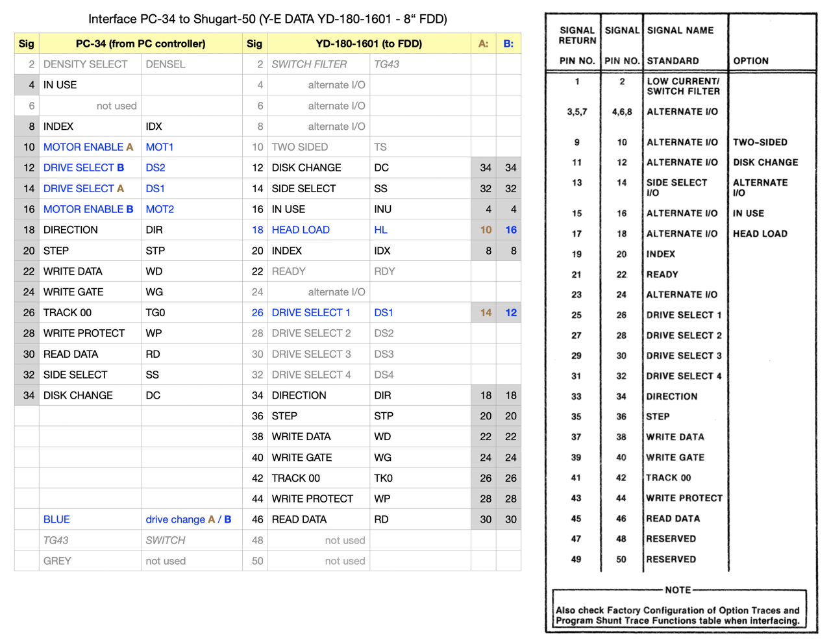
Task: Select the "PC-34 (from PC controller)" column header
Action: tap(140, 43)
